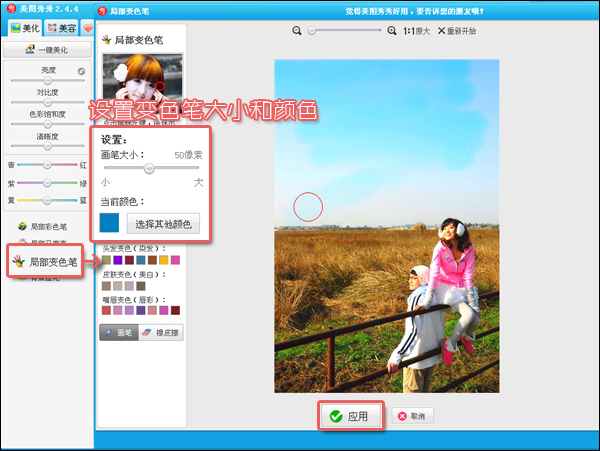Switch to 橡皮擦 eraser mode
Image resolution: width=600 pixels, height=451 pixels.
pyautogui.click(x=161, y=332)
